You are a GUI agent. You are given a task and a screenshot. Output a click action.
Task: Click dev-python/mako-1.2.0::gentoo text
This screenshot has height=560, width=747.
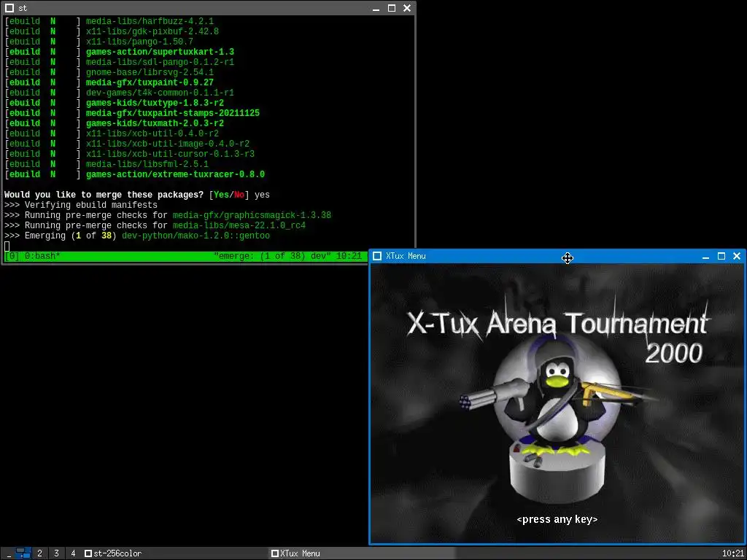(x=196, y=236)
